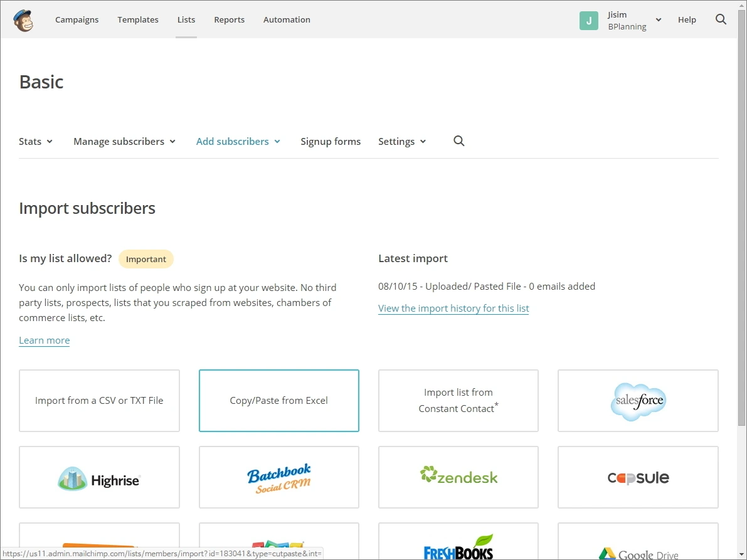Expand the Settings dropdown

(x=402, y=142)
